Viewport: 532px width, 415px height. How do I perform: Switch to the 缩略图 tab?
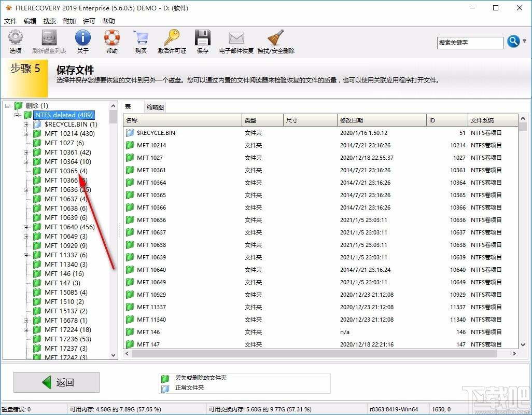coord(155,107)
